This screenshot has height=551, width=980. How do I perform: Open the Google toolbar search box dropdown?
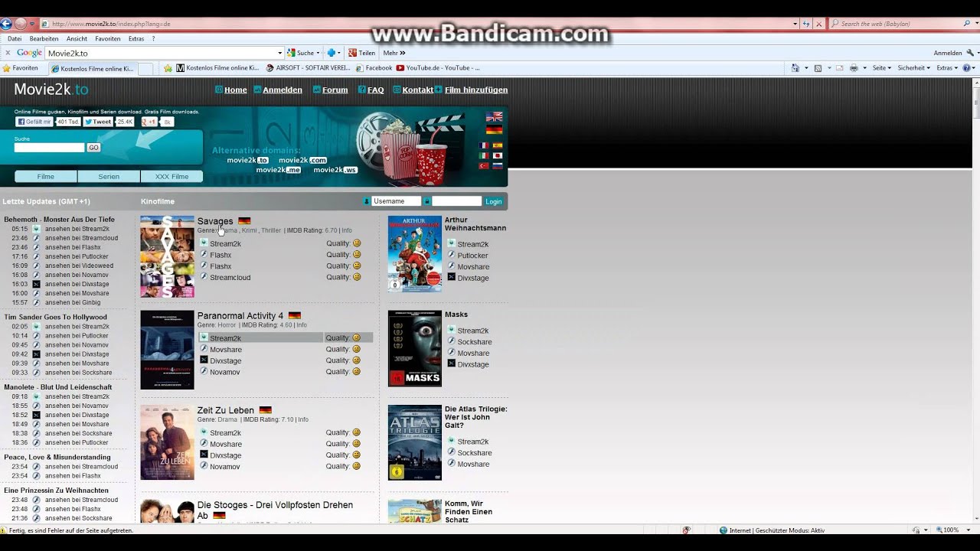279,53
